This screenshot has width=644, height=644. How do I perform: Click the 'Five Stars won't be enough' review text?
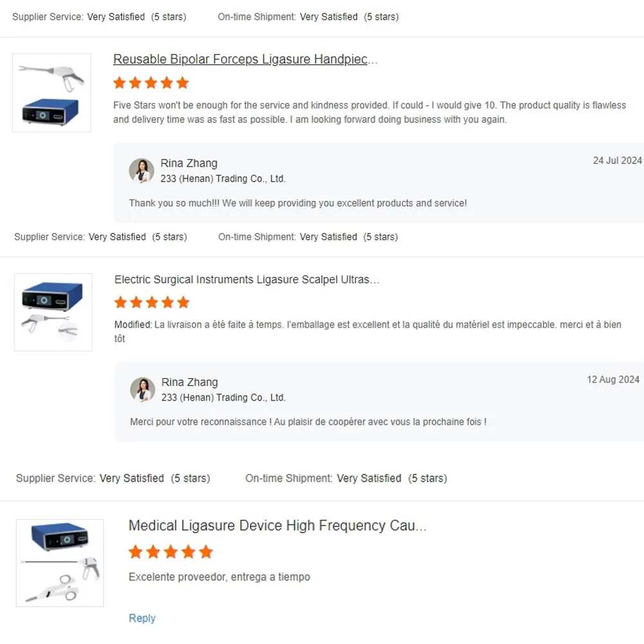pyautogui.click(x=369, y=112)
